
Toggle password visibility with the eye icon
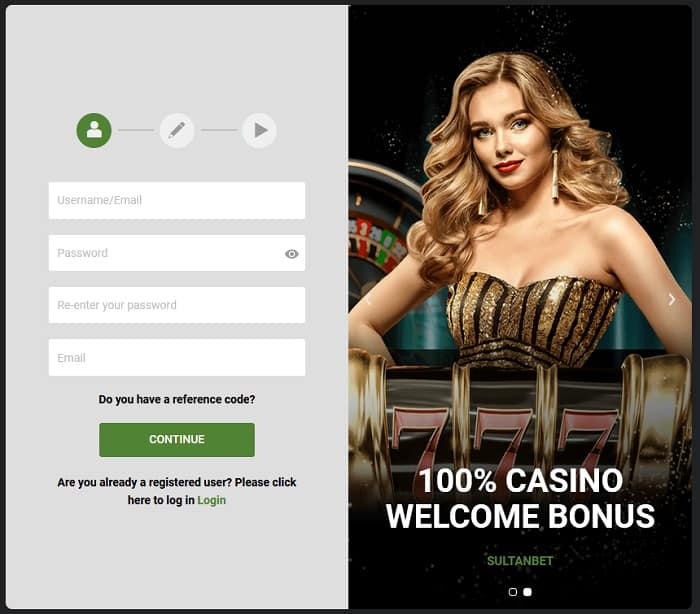coord(292,254)
